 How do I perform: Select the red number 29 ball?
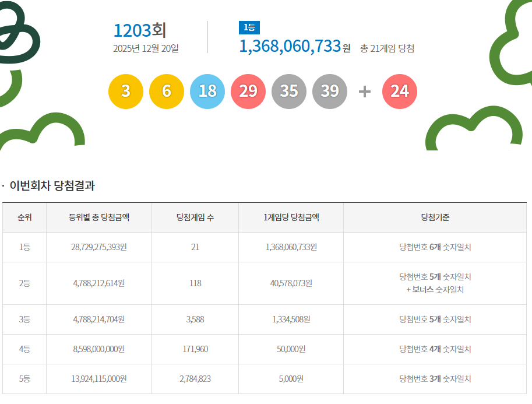pyautogui.click(x=248, y=92)
